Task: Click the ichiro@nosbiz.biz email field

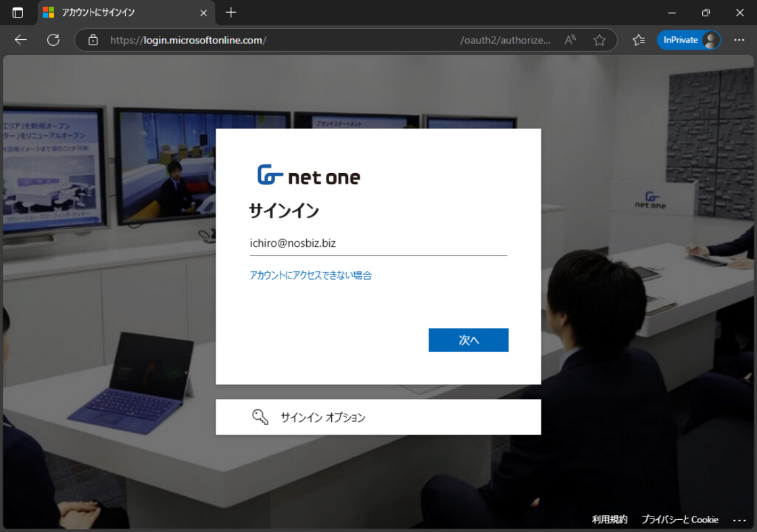Action: [378, 243]
